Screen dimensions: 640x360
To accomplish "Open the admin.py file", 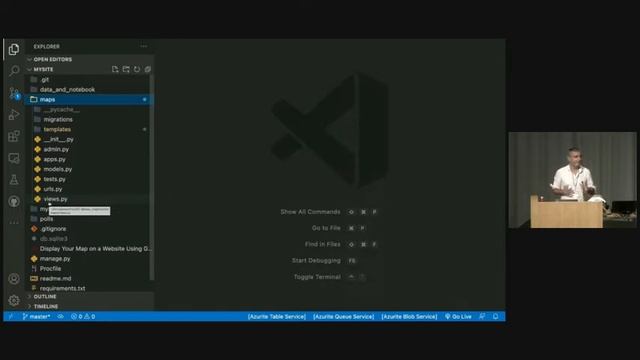I will pyautogui.click(x=88, y=149).
